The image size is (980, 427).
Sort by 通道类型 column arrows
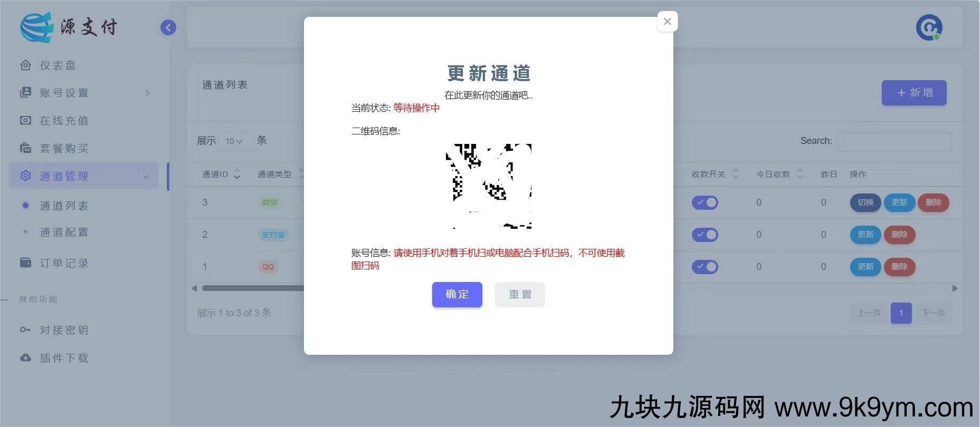[301, 174]
